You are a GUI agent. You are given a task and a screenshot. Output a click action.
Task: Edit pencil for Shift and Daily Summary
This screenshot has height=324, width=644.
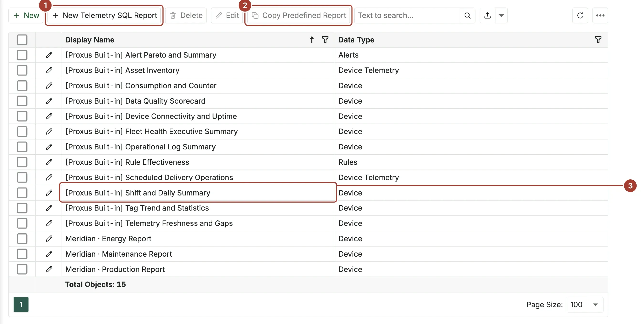(49, 193)
